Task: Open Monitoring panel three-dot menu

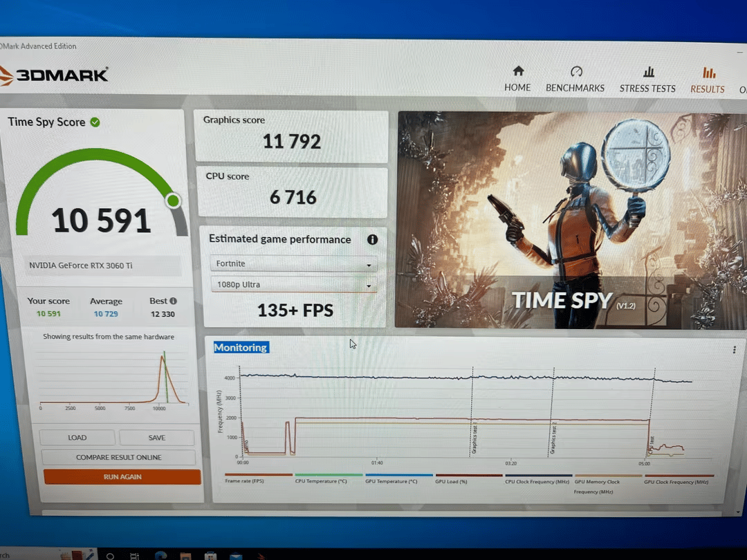Action: tap(734, 350)
